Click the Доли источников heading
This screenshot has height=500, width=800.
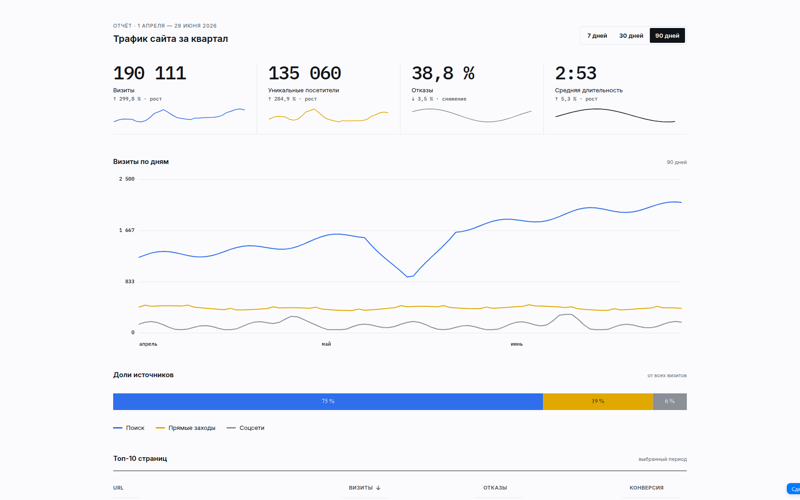point(143,375)
